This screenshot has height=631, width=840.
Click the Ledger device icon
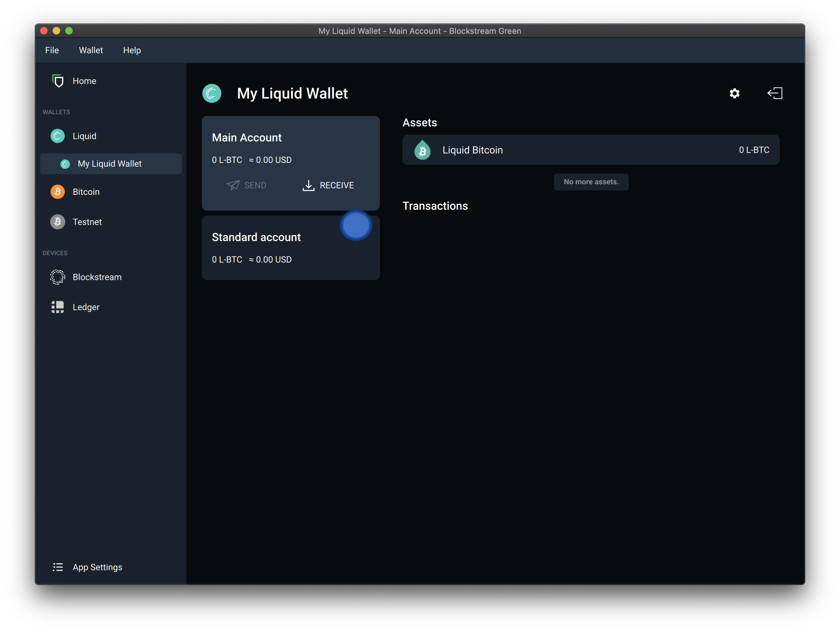(x=58, y=307)
